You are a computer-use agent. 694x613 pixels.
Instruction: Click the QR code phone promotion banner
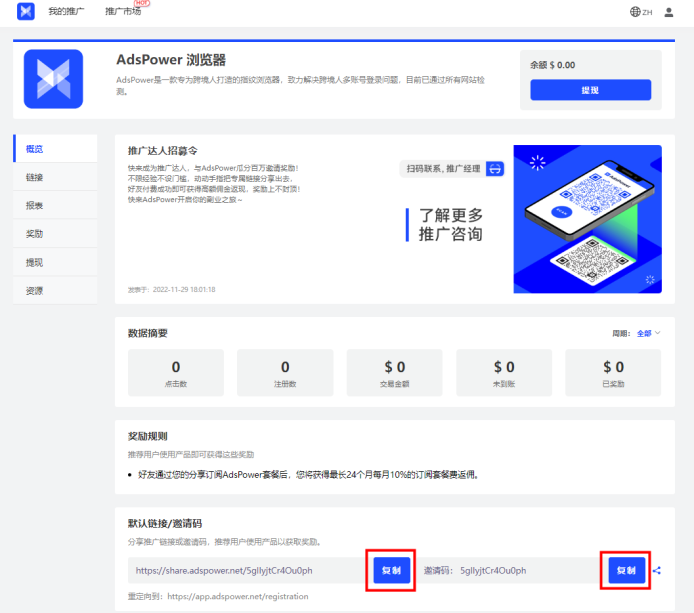[587, 219]
